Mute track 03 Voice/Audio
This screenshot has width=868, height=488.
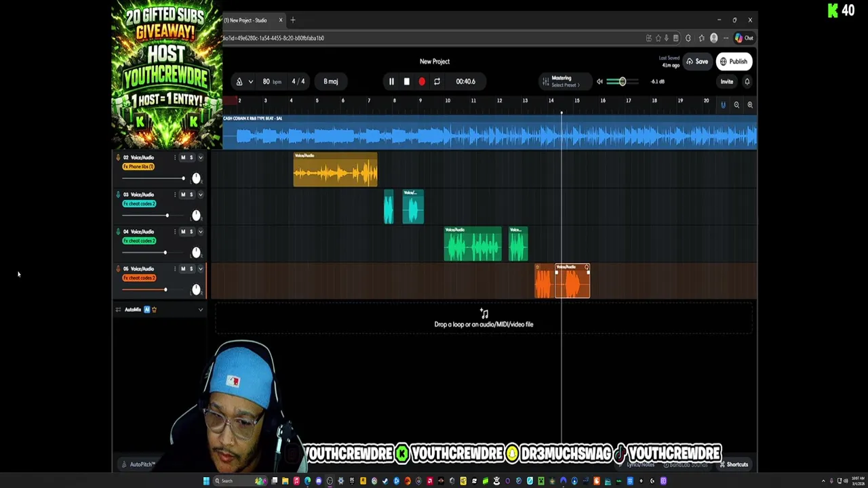pyautogui.click(x=182, y=195)
